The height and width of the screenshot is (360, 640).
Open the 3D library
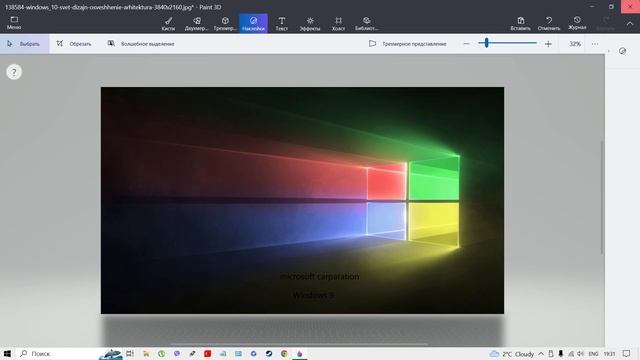366,24
